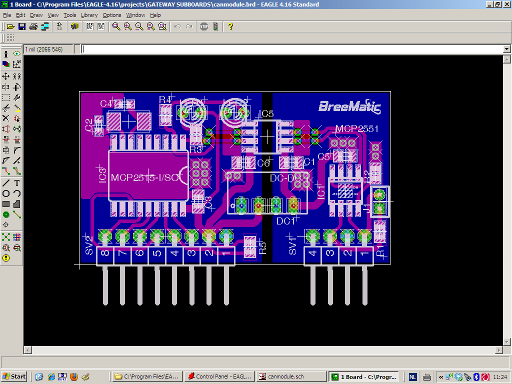Open the Library menu

point(89,15)
